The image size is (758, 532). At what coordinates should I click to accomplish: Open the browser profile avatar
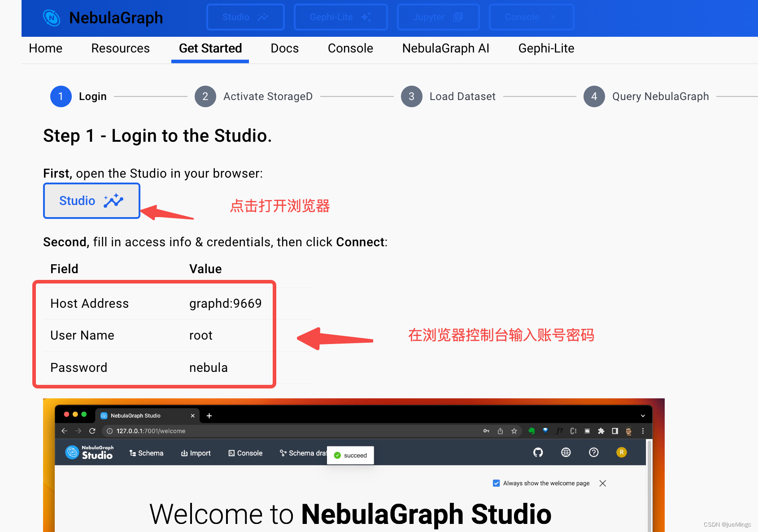point(629,431)
